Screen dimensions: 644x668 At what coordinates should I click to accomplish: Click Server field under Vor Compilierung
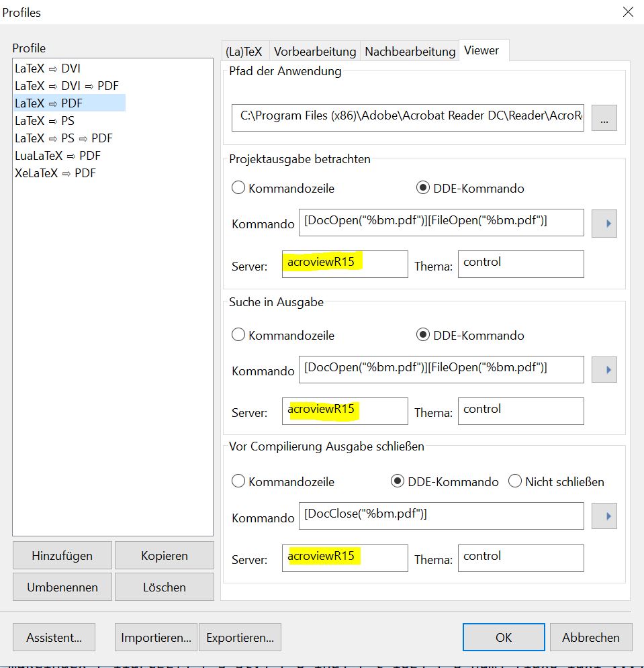coord(344,558)
